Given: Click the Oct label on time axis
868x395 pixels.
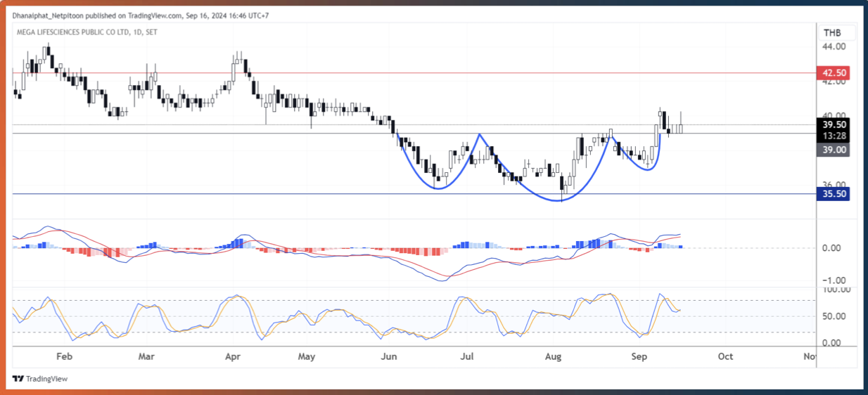Looking at the screenshot, I should coord(725,356).
